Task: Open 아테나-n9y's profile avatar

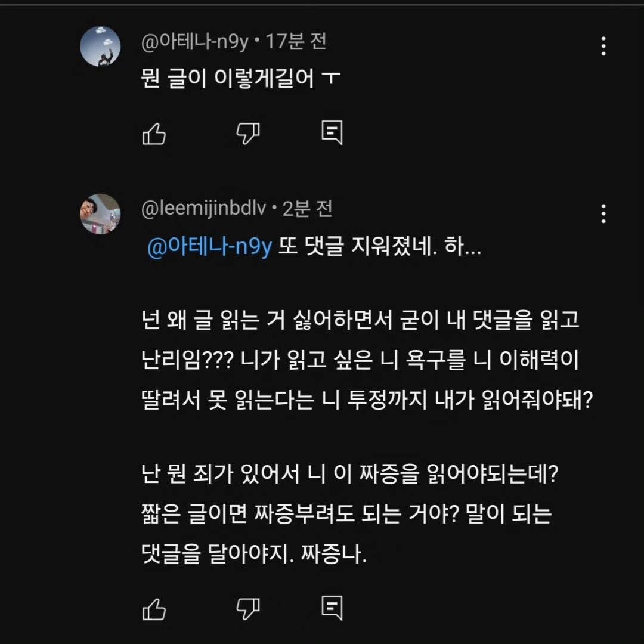Action: 100,46
